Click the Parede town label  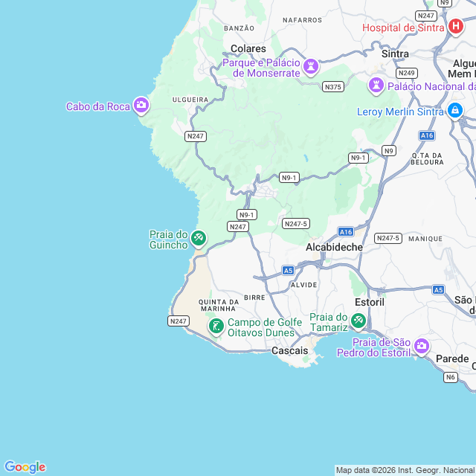[452, 358]
